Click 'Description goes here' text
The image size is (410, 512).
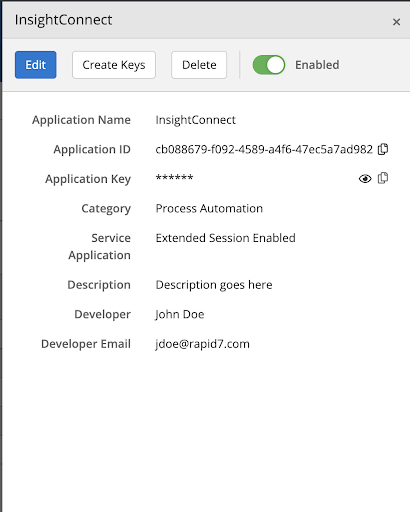214,285
